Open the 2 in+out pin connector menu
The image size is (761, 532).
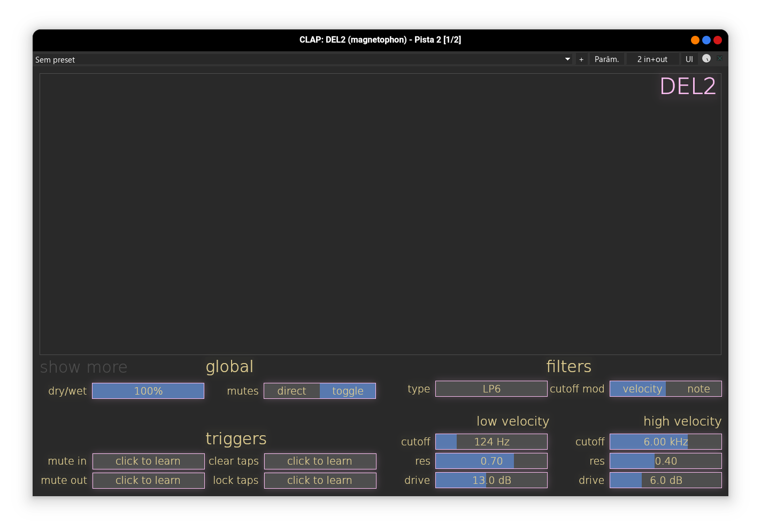(x=652, y=59)
